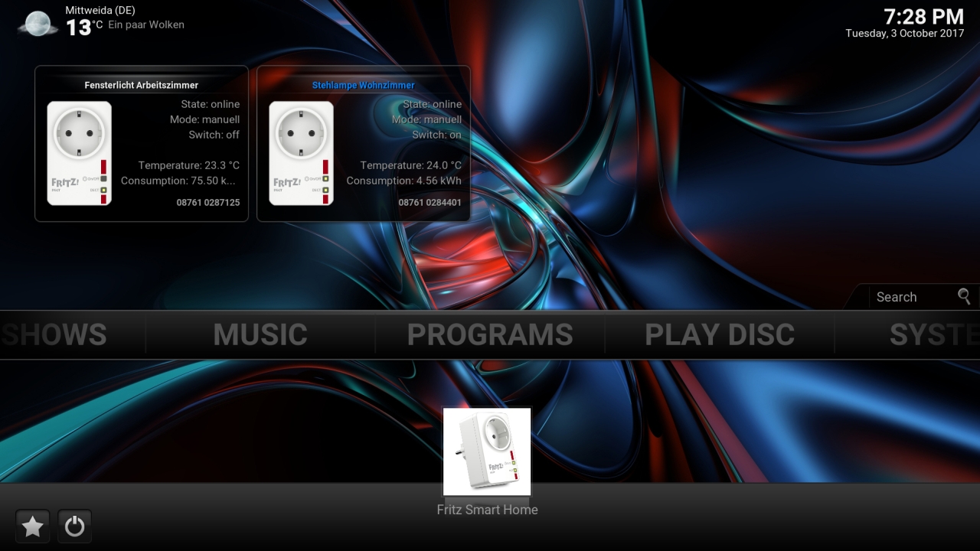The height and width of the screenshot is (551, 980).
Task: Click the weather cloud-moon icon
Action: pyautogui.click(x=38, y=23)
